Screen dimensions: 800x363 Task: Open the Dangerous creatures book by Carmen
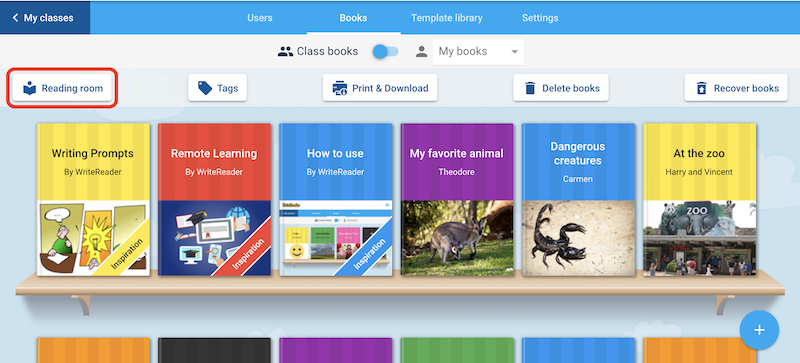point(579,200)
